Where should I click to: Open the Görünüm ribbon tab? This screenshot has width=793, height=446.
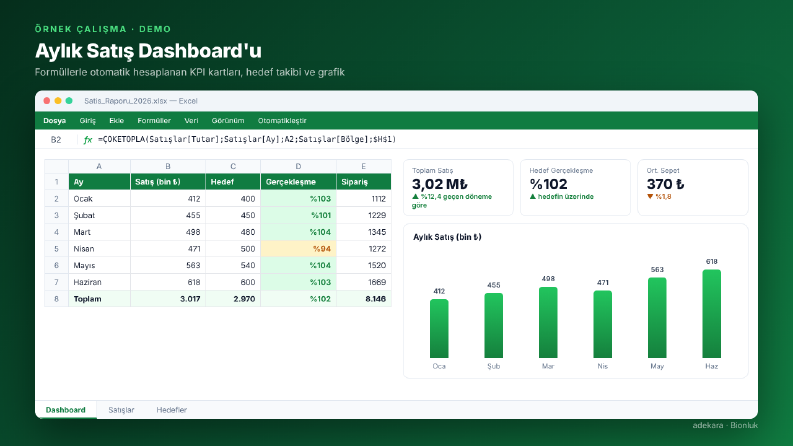[228, 120]
